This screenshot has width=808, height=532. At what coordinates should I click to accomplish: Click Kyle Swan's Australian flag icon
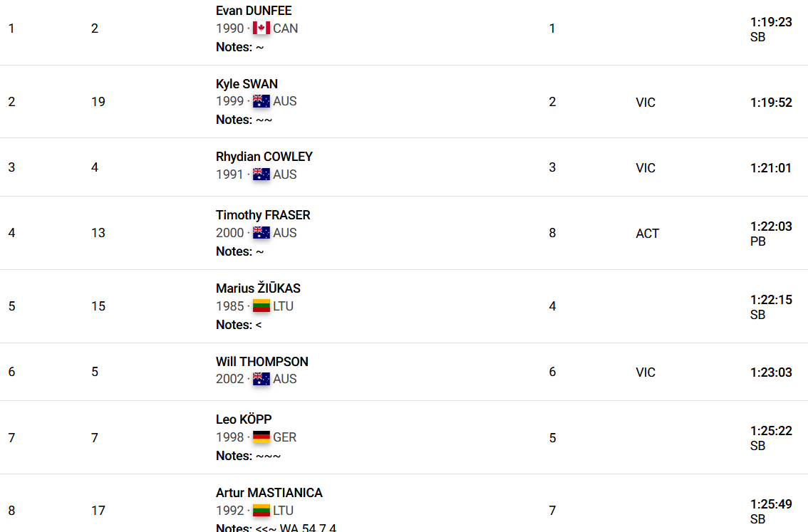(x=261, y=101)
